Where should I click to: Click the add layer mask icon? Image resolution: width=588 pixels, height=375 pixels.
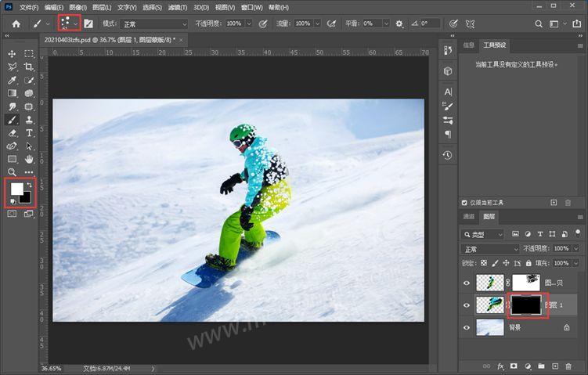click(514, 366)
